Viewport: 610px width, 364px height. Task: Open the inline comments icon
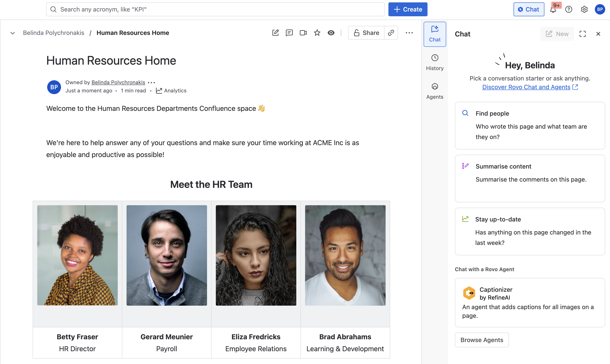pos(289,33)
